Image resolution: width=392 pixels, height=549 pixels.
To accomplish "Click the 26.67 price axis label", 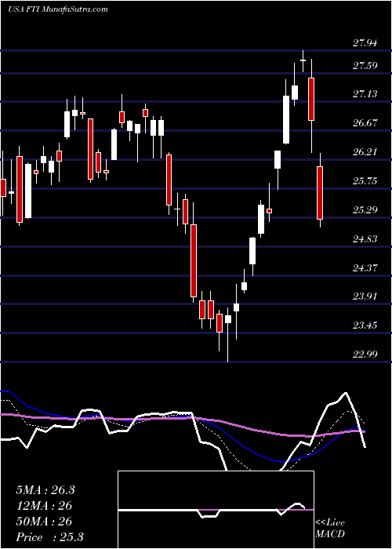I will click(365, 123).
